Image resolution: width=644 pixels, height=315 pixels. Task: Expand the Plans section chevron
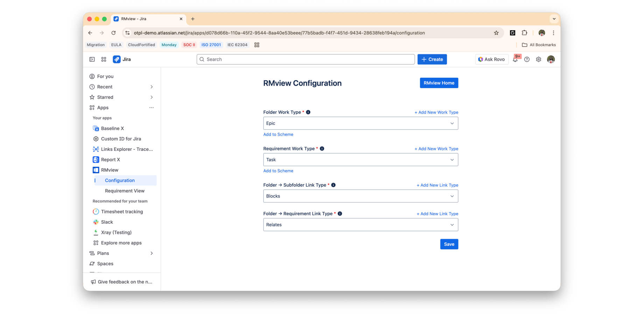151,253
